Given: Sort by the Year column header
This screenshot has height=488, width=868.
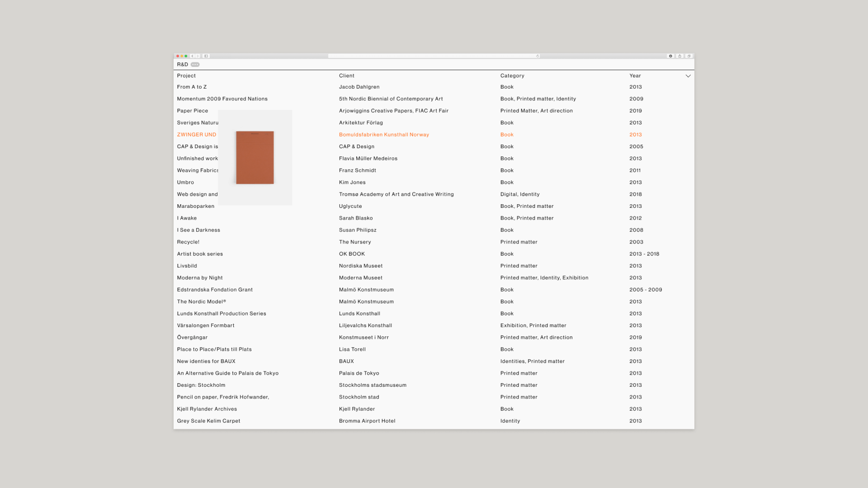Looking at the screenshot, I should pyautogui.click(x=635, y=76).
